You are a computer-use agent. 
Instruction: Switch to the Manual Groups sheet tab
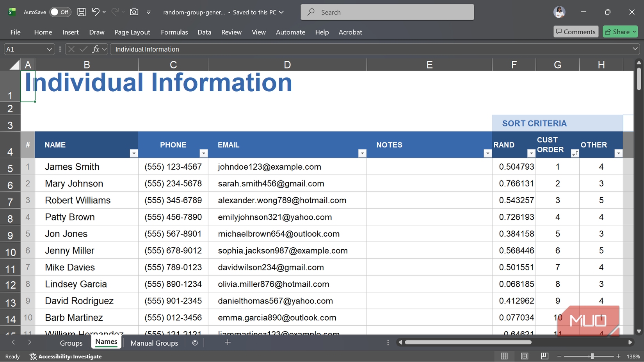(x=154, y=343)
